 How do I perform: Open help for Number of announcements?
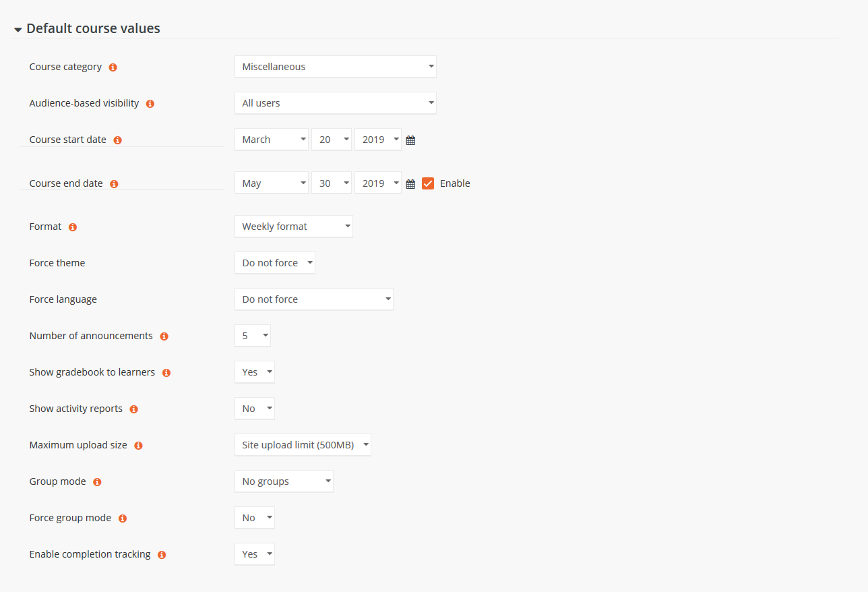point(164,335)
